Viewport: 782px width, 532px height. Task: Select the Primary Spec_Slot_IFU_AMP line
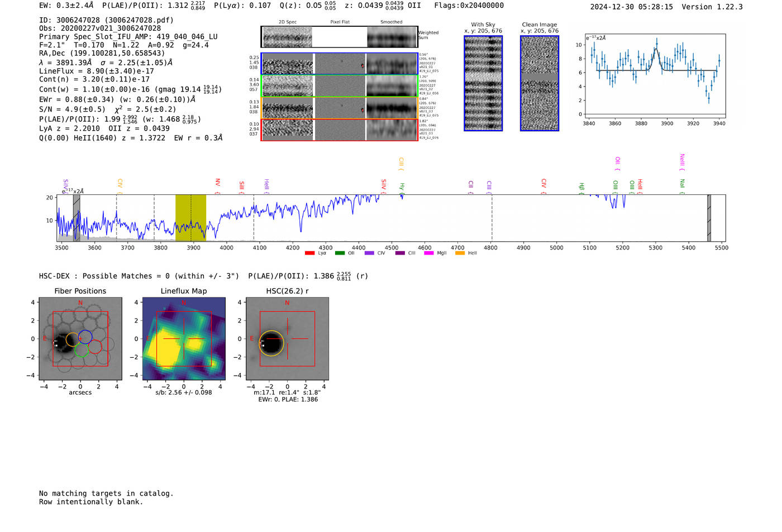[x=128, y=37]
